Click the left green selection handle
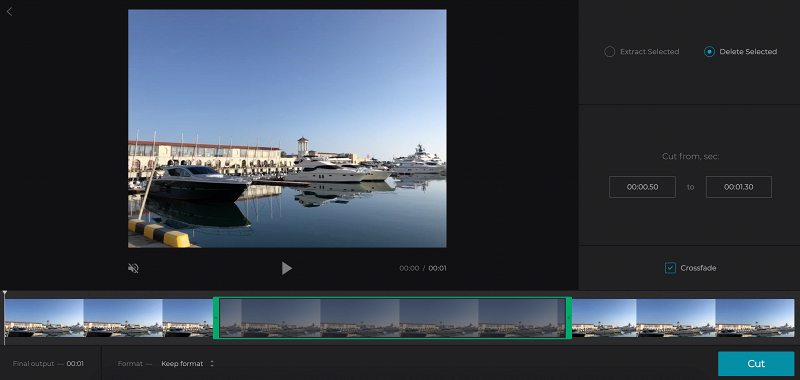Viewport: 800px width, 380px height. (x=216, y=317)
